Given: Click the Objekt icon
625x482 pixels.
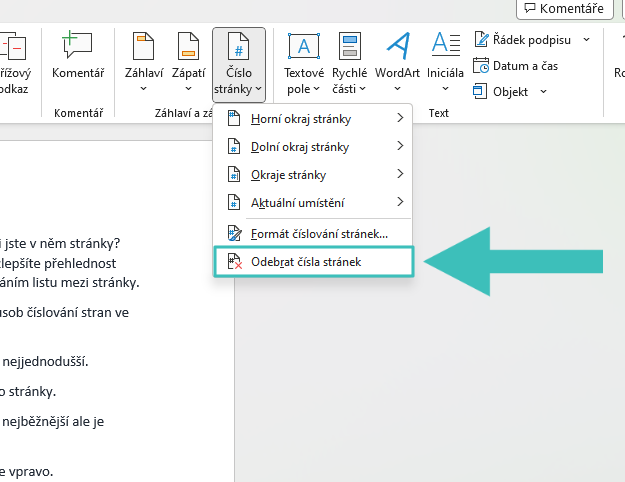Looking at the screenshot, I should coord(480,92).
